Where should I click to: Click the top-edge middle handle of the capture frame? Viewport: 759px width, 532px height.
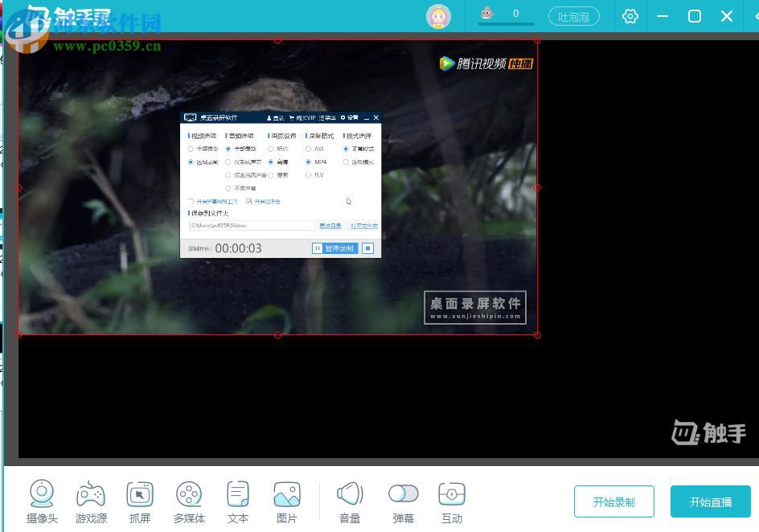278,40
